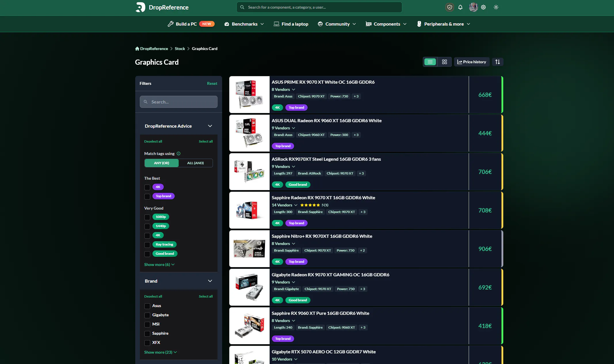Image resolution: width=614 pixels, height=364 pixels.
Task: Open Price history
Action: point(472,62)
